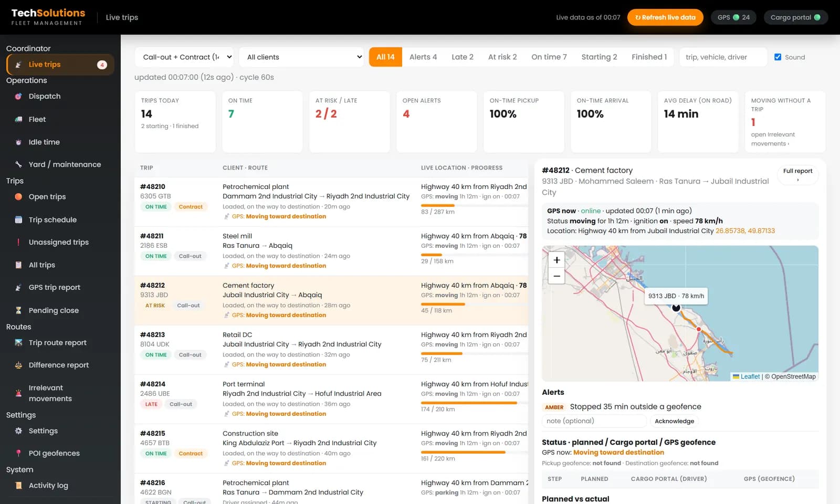
Task: Click the GPS 24 status pill
Action: [x=733, y=17]
